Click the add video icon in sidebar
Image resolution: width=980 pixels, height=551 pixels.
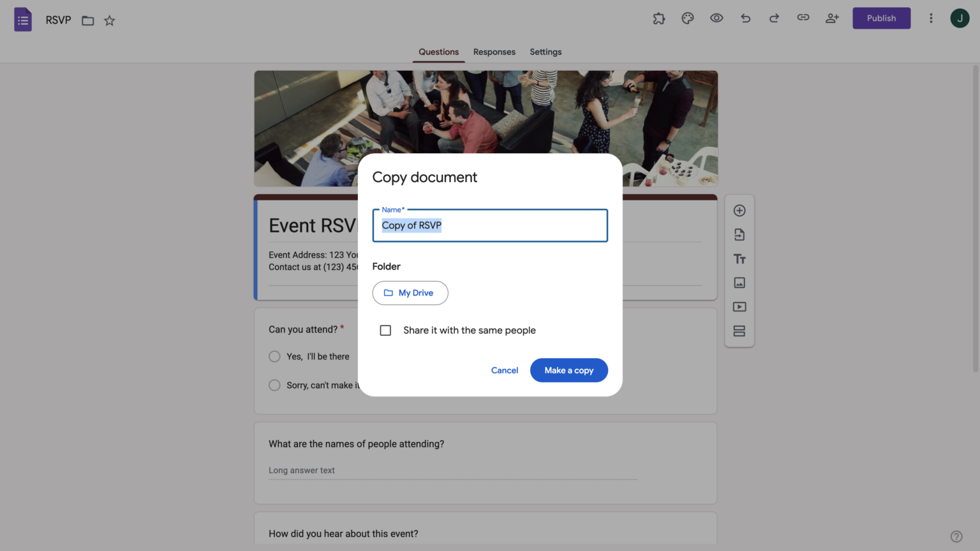(x=739, y=306)
